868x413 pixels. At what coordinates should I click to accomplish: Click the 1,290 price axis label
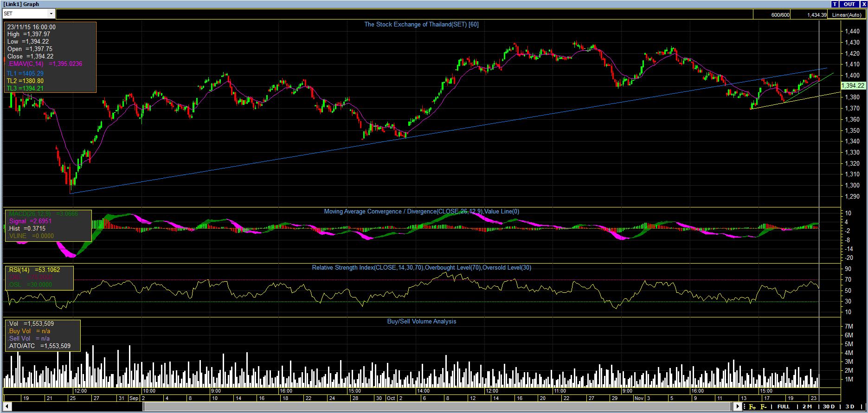point(852,197)
